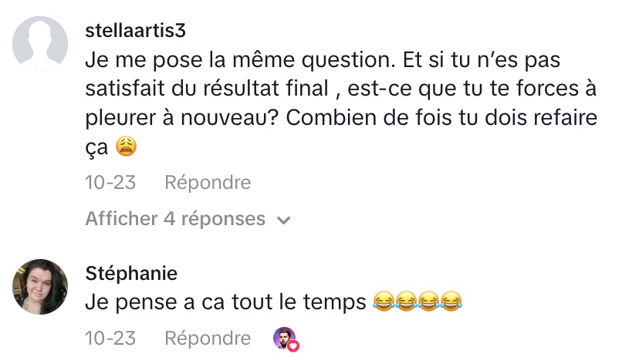This screenshot has width=622, height=364.
Task: Reply to stellaartis3's comment with Répondre
Action: tap(208, 183)
